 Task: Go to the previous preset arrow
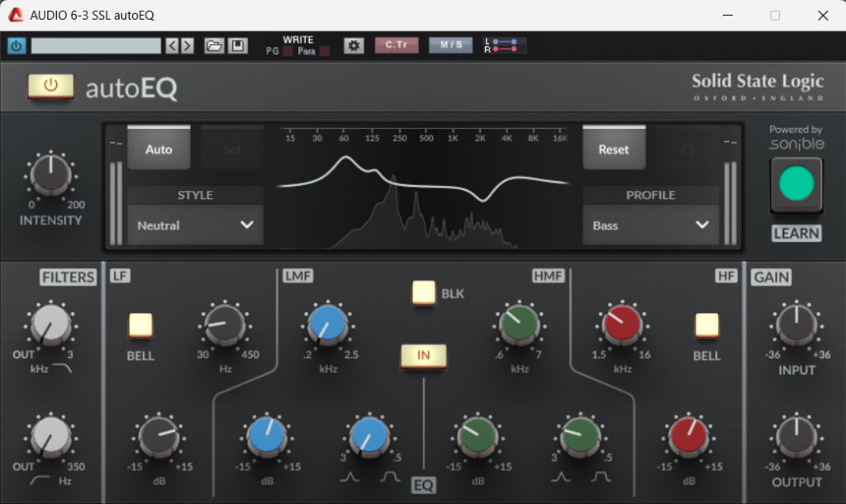[172, 45]
